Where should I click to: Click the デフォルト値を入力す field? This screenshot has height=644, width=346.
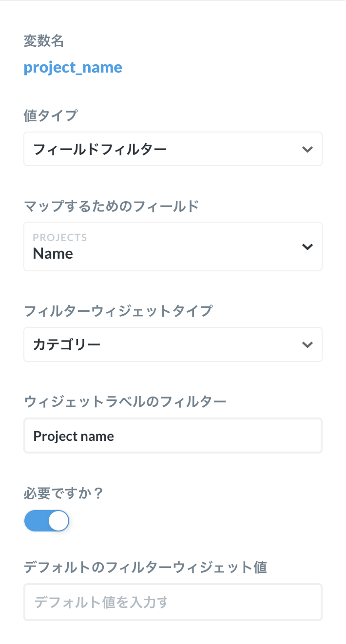click(x=173, y=602)
